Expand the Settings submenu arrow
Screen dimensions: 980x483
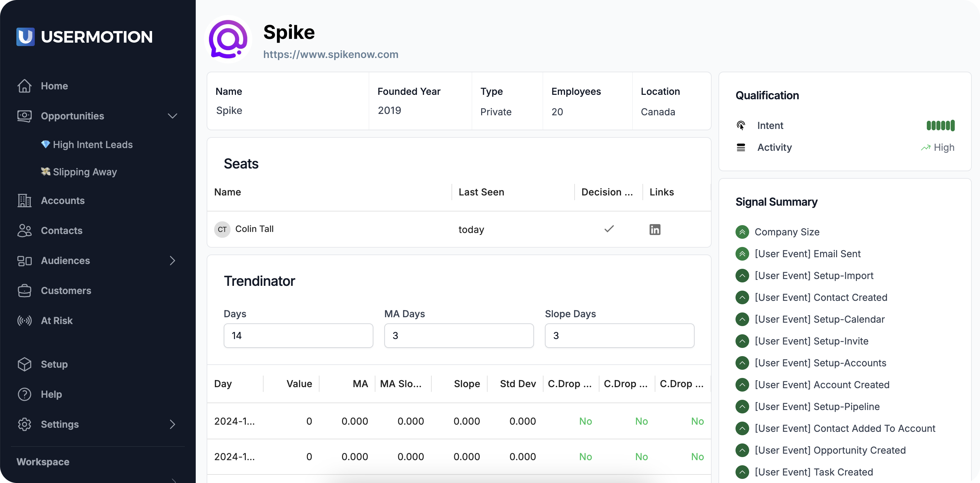pos(172,424)
